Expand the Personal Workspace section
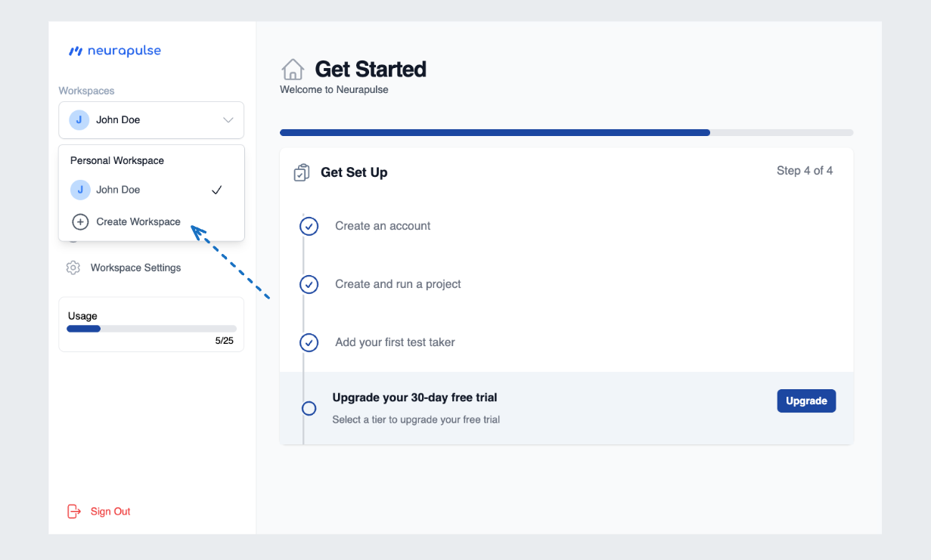The image size is (931, 560). (116, 160)
